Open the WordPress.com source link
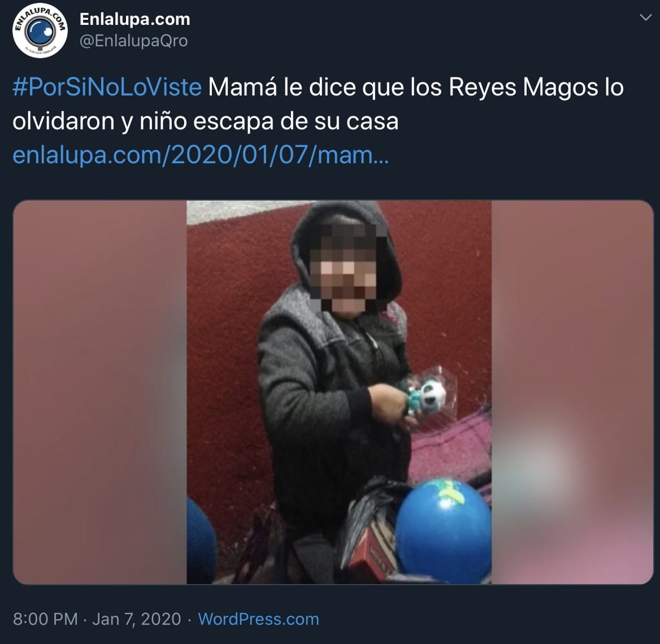Viewport: 660px width, 644px height. point(258,619)
